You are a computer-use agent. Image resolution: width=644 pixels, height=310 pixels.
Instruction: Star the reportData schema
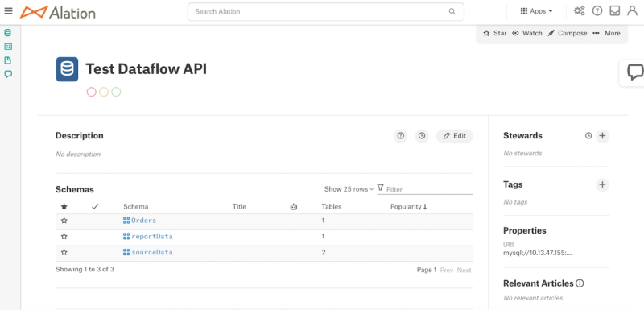(x=64, y=237)
